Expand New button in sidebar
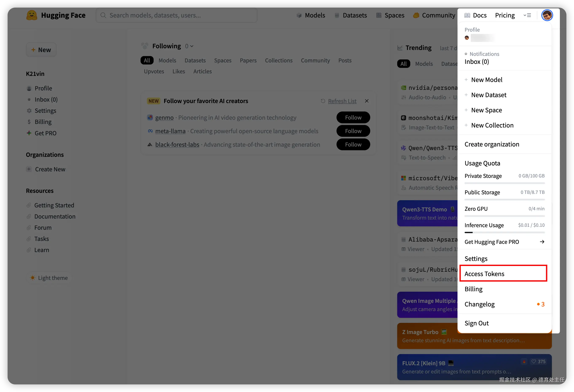 pos(41,50)
